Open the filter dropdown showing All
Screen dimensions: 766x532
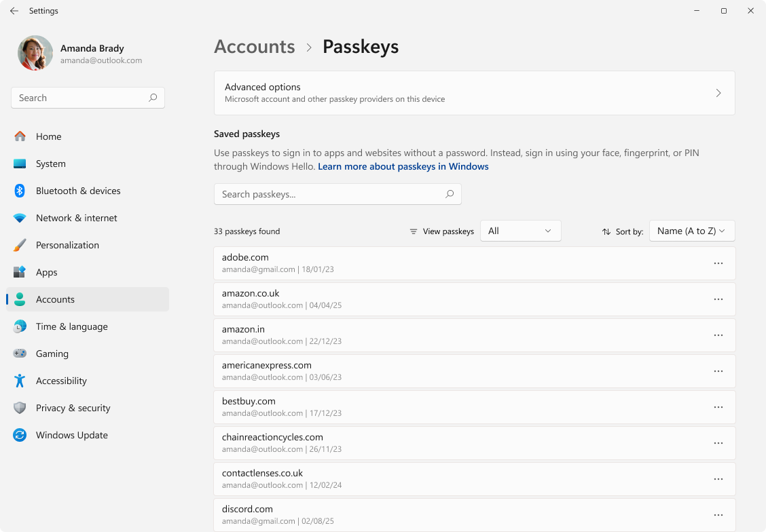(520, 231)
